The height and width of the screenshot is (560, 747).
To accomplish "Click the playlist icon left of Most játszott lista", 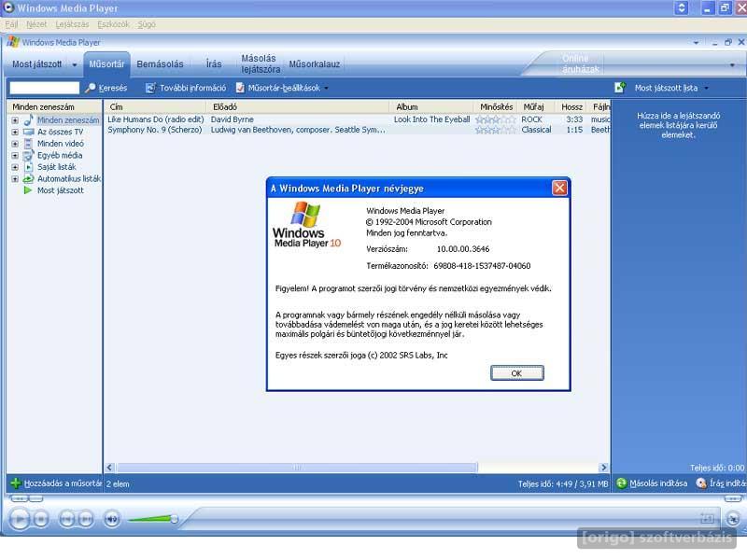I will [x=620, y=88].
